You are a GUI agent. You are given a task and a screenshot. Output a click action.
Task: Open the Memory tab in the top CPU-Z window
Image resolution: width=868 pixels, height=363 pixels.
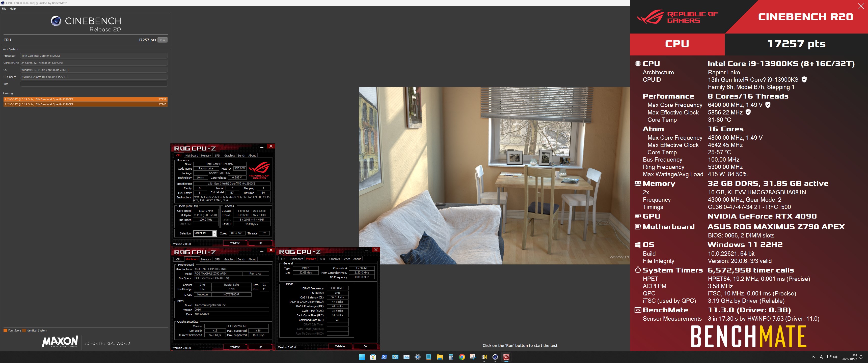[x=206, y=156]
